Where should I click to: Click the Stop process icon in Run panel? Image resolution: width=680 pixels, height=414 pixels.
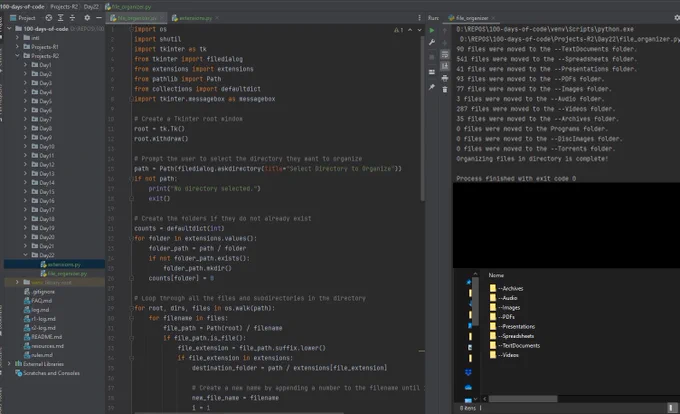tap(432, 57)
